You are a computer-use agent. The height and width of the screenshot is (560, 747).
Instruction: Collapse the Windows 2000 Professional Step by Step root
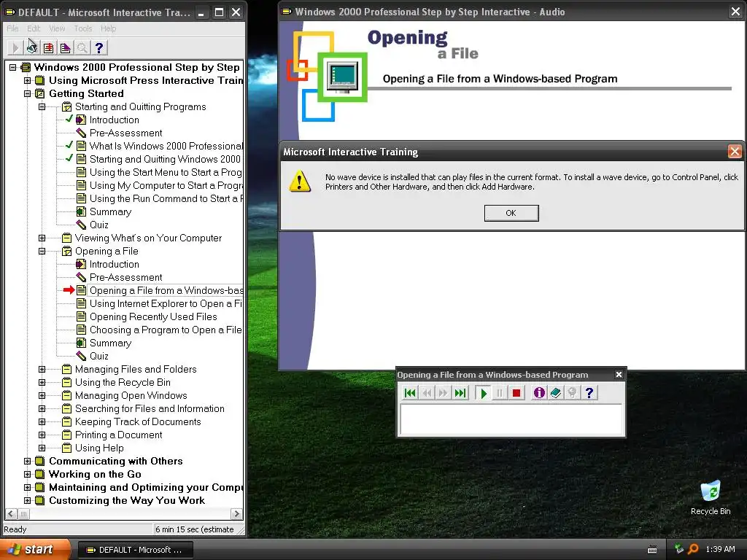(x=13, y=67)
